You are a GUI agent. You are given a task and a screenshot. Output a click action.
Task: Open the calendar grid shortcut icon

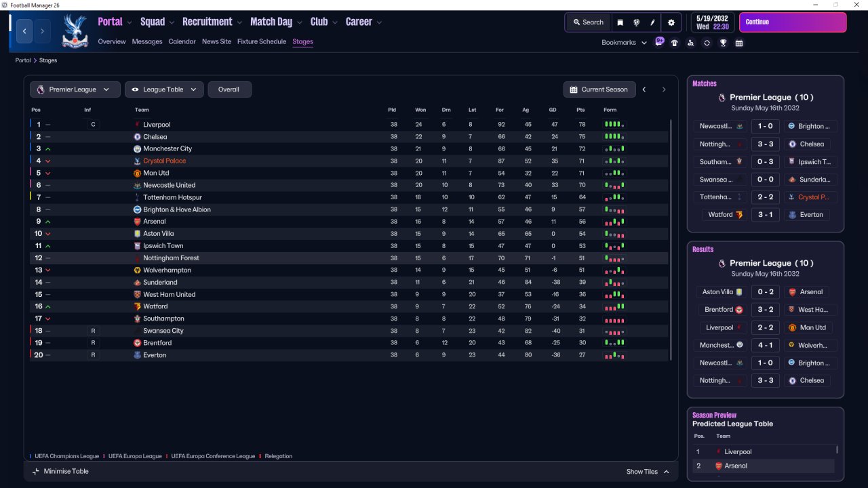(x=739, y=43)
